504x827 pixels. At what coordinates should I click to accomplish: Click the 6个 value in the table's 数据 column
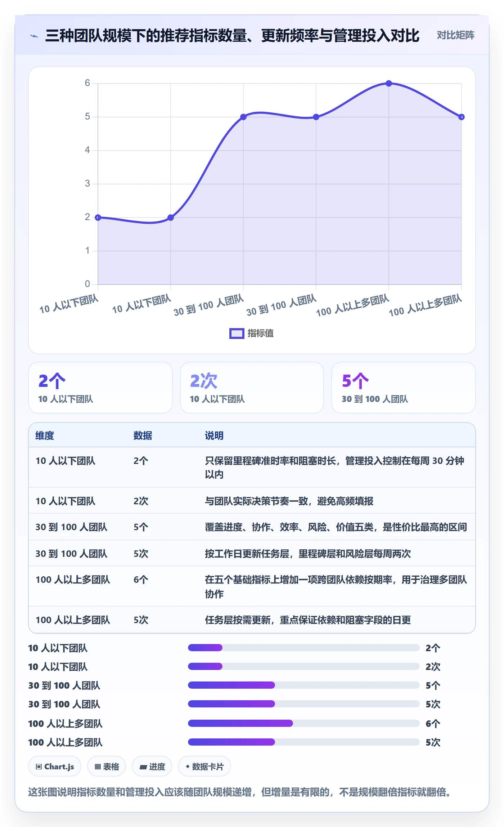(141, 580)
